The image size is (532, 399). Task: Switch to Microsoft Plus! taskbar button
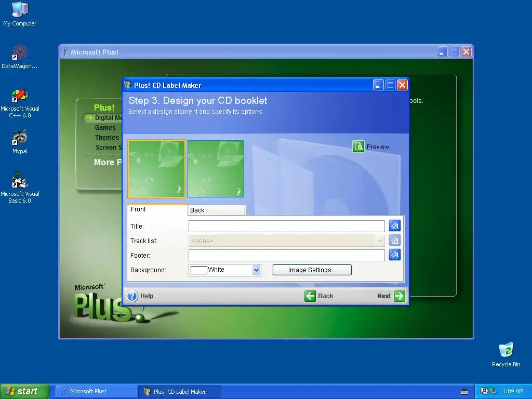tap(96, 391)
